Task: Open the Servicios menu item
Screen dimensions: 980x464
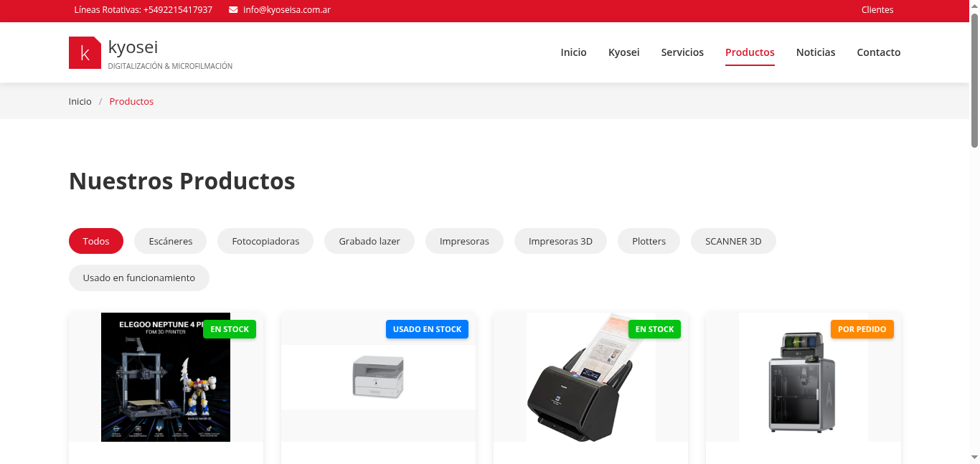Action: pyautogui.click(x=682, y=52)
